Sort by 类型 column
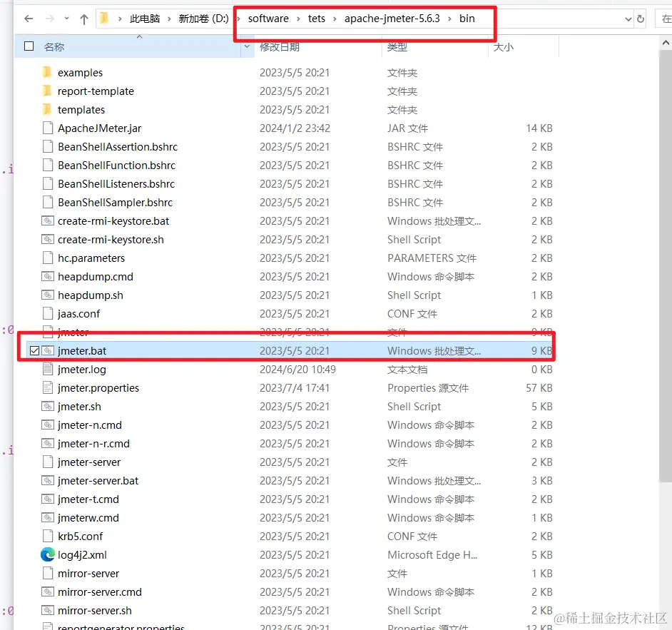 (x=397, y=46)
